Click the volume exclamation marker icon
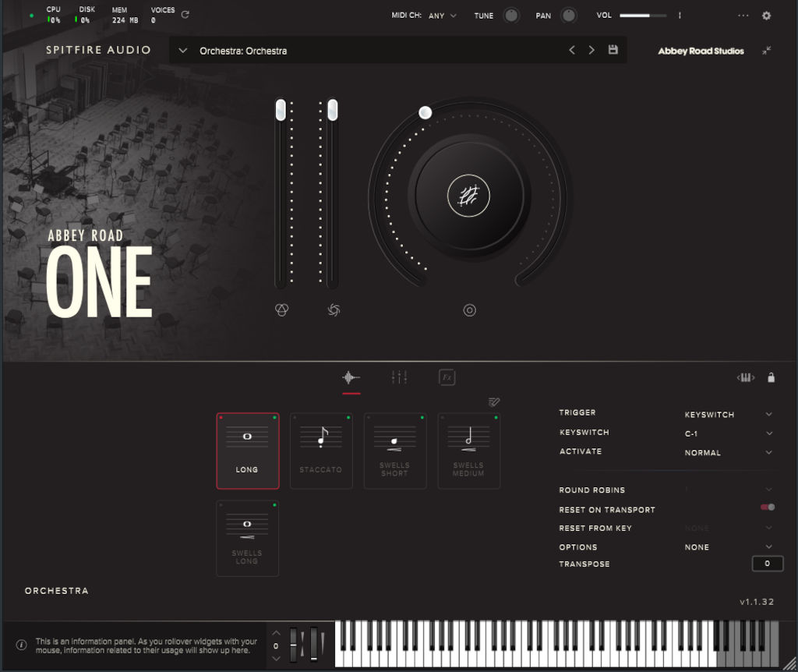The image size is (798, 672). 680,16
